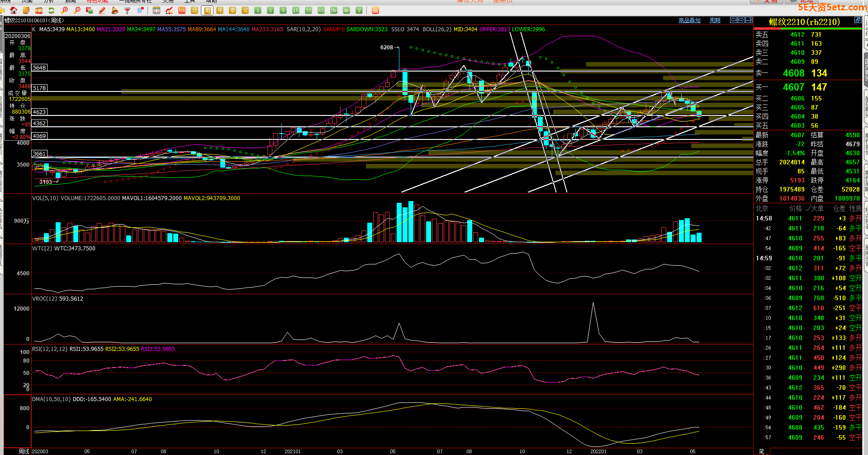Select the 4362 horizontal line label
This screenshot has height=455, width=868.
(x=39, y=124)
